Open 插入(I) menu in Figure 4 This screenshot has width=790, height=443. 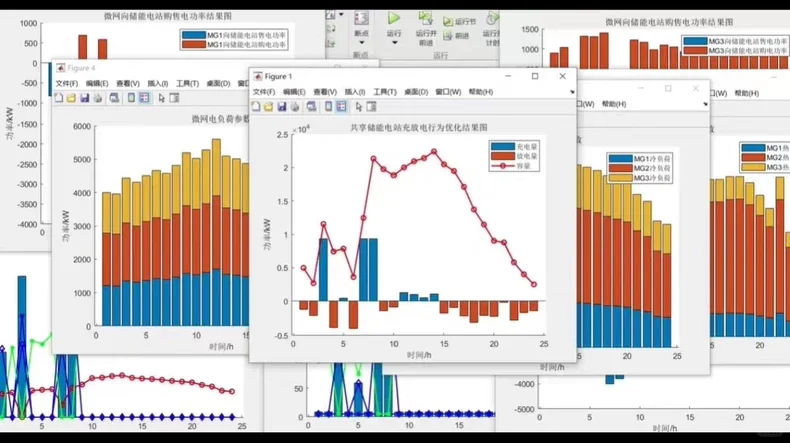click(x=158, y=83)
